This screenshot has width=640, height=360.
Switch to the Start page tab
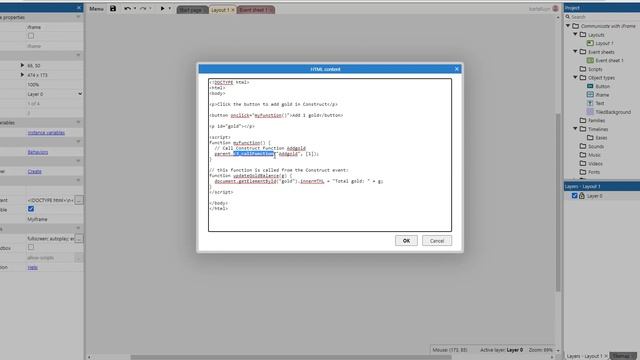pyautogui.click(x=192, y=10)
